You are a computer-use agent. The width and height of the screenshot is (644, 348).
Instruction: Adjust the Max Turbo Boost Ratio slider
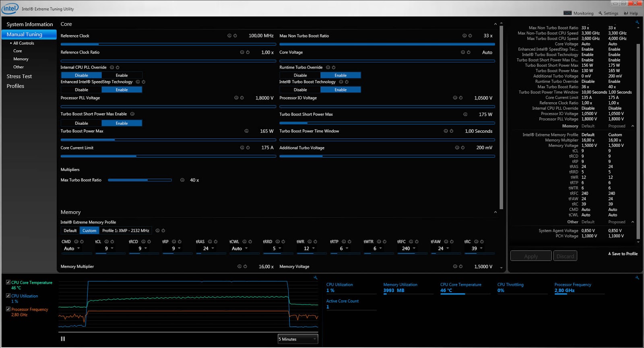coord(140,180)
